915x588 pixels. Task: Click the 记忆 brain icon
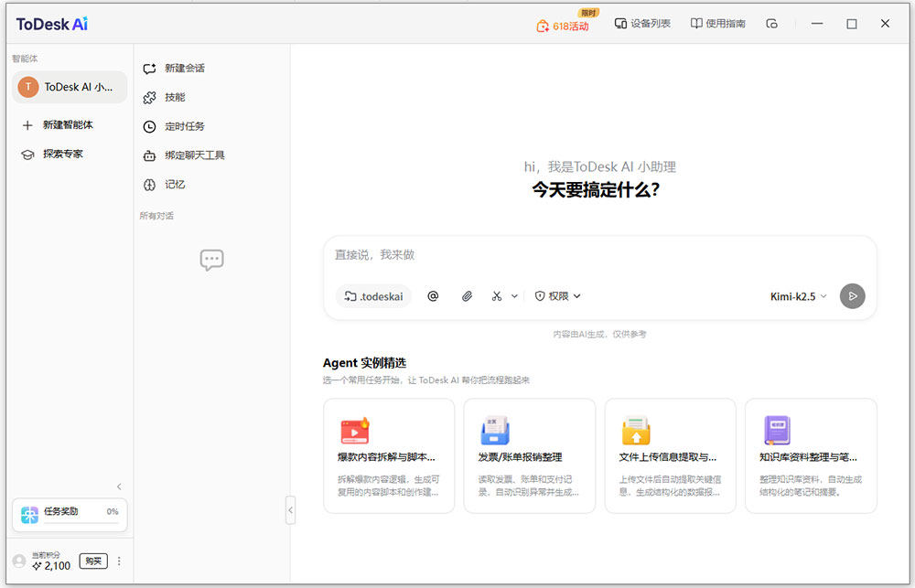pyautogui.click(x=149, y=185)
